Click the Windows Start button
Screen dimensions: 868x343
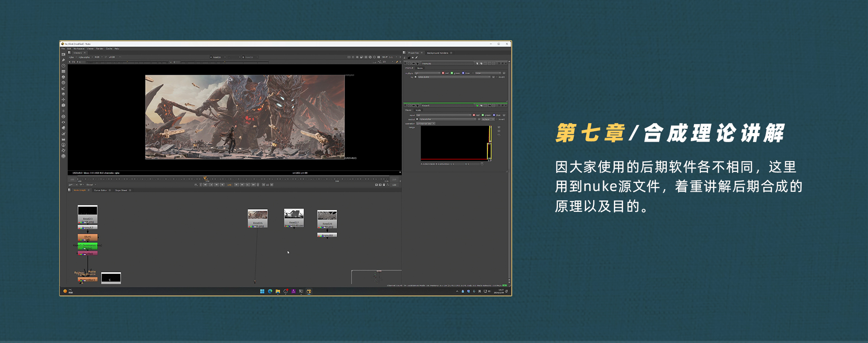262,291
